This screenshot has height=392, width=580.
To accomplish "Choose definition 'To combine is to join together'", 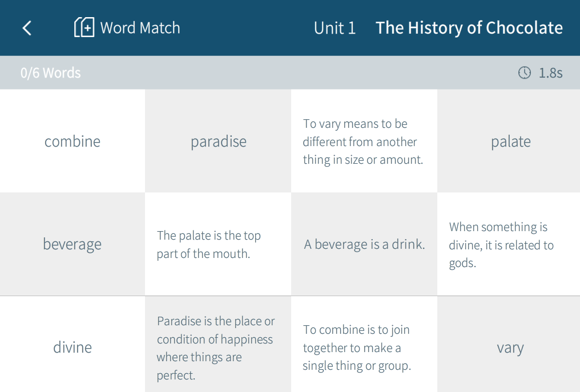I will [364, 347].
